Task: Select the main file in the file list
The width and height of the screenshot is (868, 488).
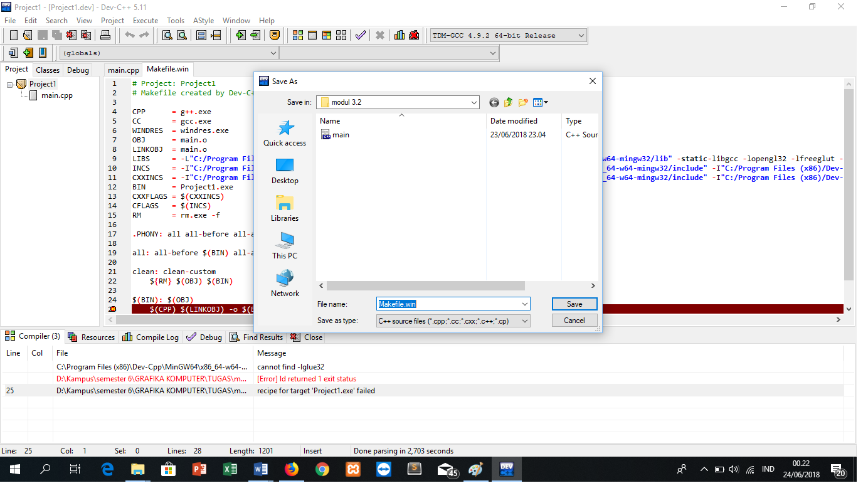Action: [x=336, y=135]
